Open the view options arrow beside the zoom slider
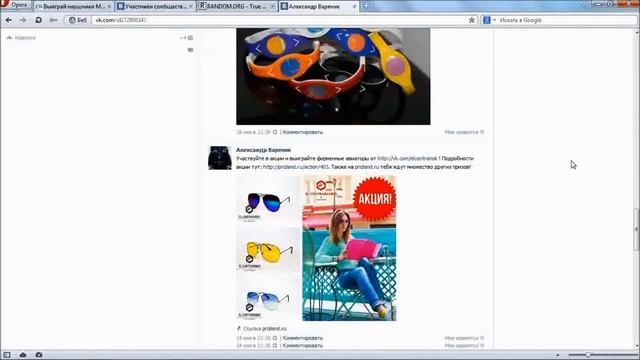Screen dimensions: 640x360 coord(558,355)
